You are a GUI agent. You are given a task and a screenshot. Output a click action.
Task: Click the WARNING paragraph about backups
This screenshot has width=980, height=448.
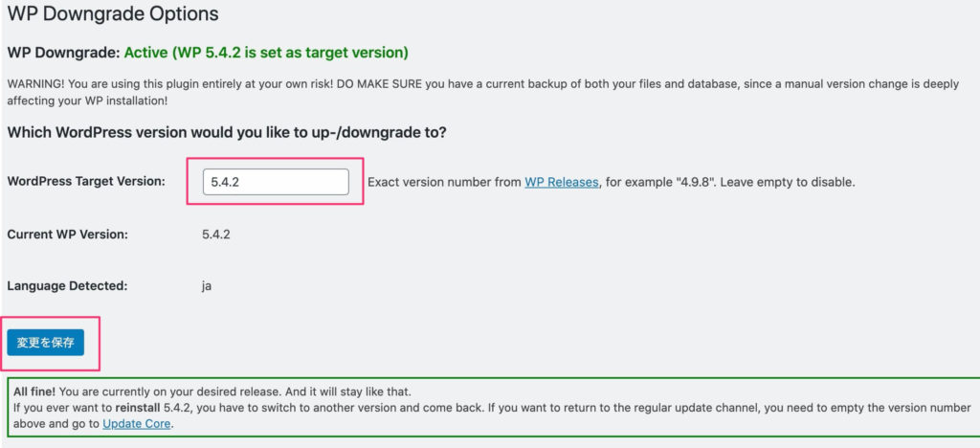coord(482,92)
